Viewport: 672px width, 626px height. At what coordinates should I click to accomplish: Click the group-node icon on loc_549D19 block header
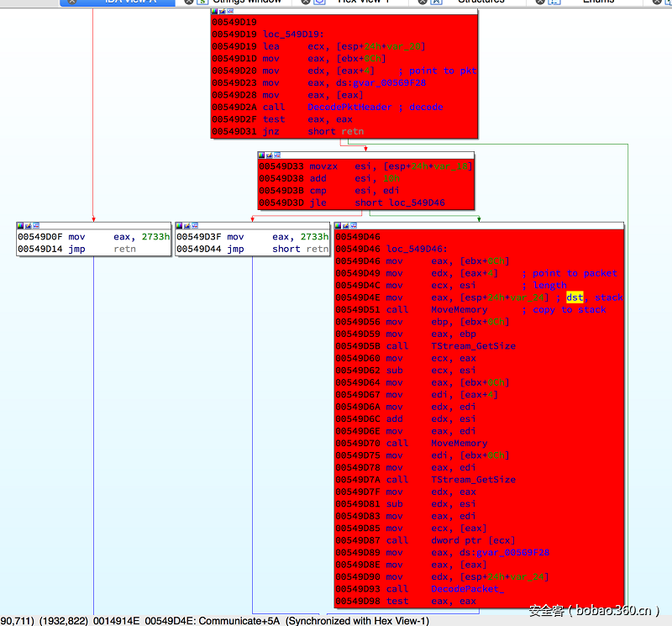point(229,13)
